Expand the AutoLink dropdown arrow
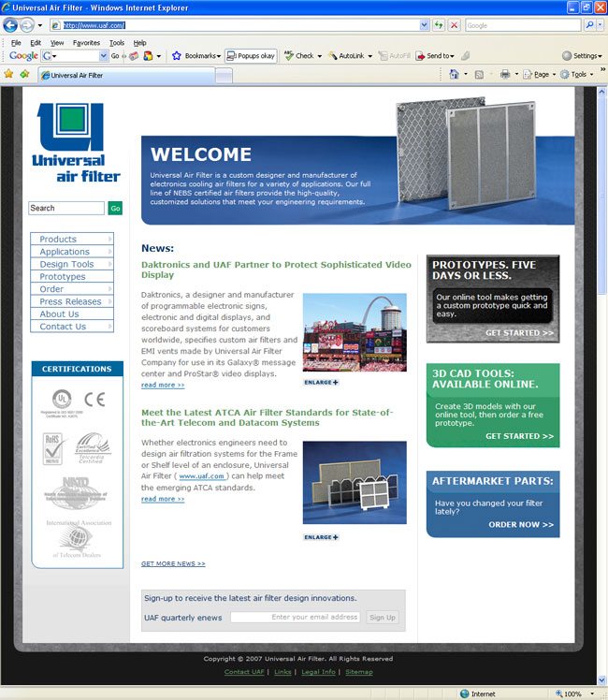Screen dimensions: 608x700 point(369,56)
